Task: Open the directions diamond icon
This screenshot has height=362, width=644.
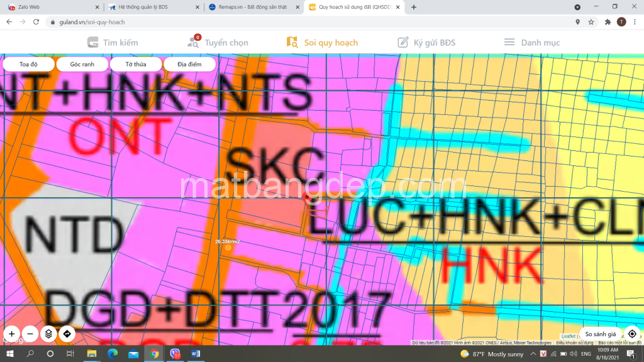Action: [x=67, y=334]
